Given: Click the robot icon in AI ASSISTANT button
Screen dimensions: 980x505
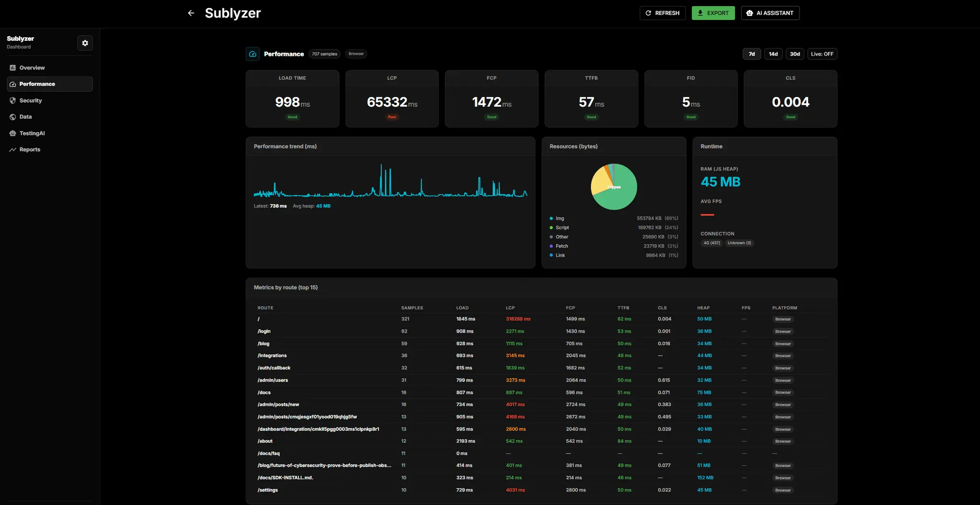Looking at the screenshot, I should pos(750,13).
